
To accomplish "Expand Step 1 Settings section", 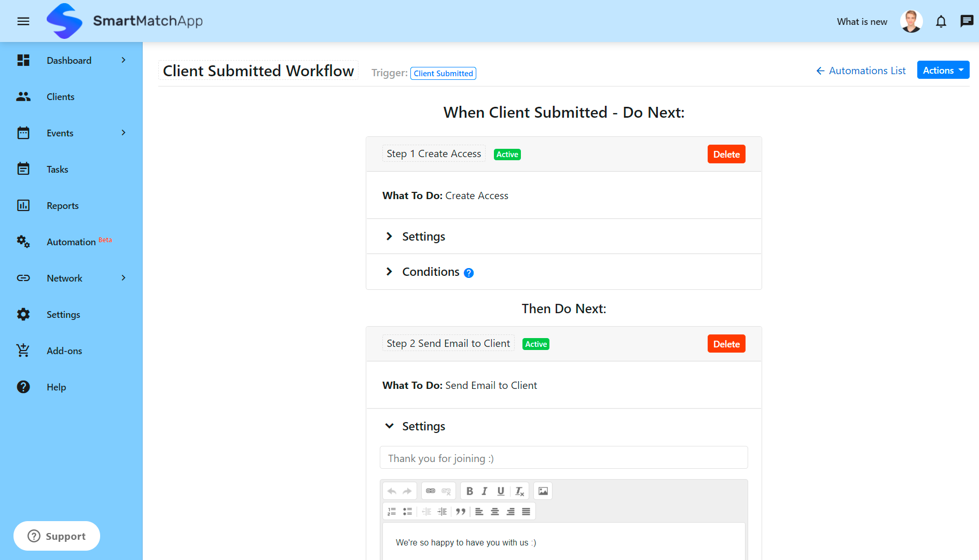I will 423,236.
